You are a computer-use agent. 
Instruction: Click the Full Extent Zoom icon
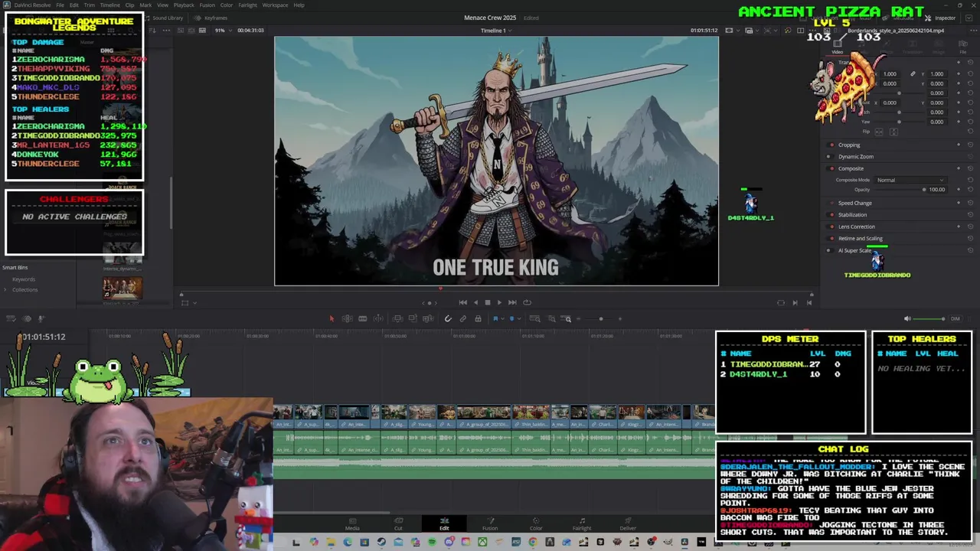coord(534,318)
